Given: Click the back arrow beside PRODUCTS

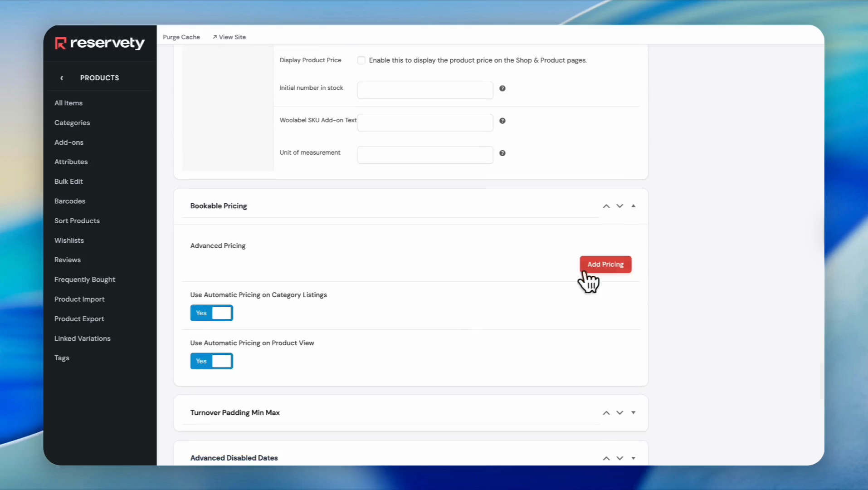Looking at the screenshot, I should click(x=62, y=78).
